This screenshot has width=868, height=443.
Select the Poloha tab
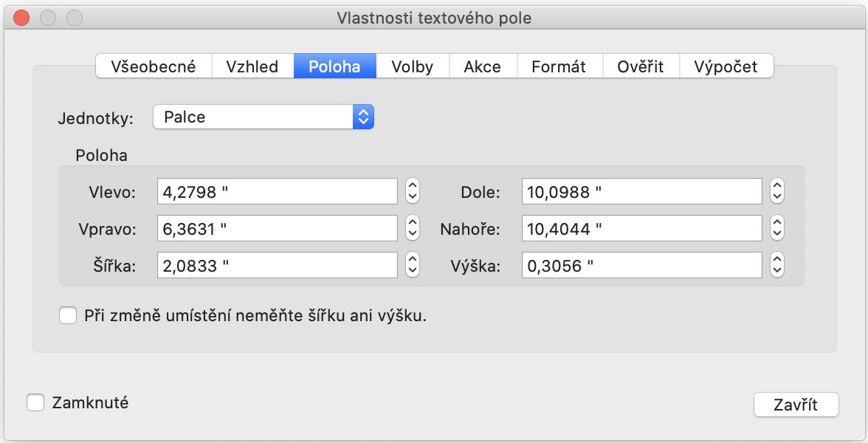point(334,66)
